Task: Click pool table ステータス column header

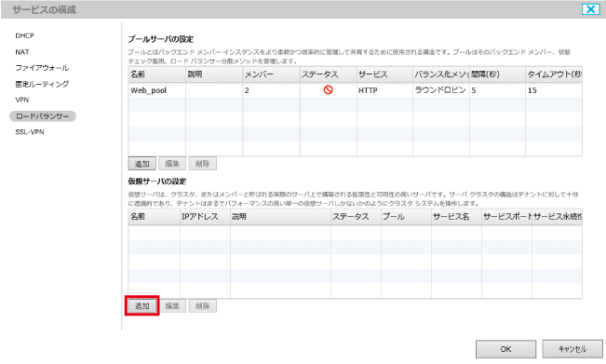Action: click(328, 74)
